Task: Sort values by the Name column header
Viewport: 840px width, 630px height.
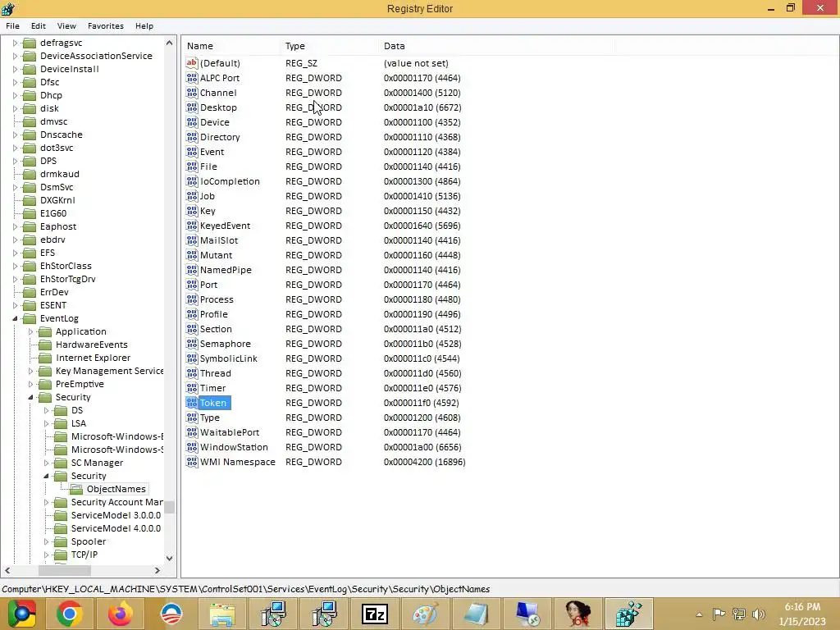Action: (x=231, y=46)
